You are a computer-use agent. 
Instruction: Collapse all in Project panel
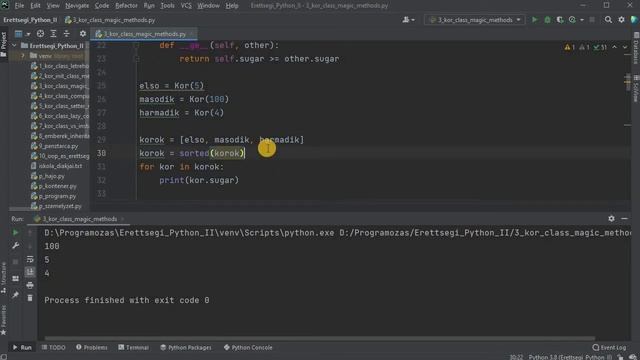[x=67, y=34]
